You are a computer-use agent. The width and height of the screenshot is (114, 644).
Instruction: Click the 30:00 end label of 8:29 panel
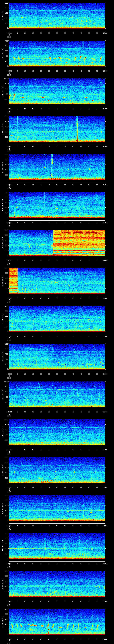click(105, 601)
